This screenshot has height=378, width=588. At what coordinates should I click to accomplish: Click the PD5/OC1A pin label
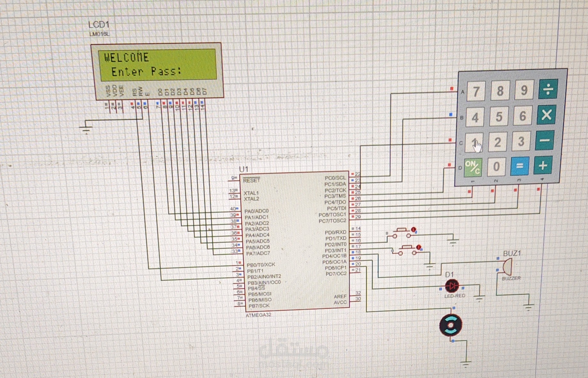tap(334, 262)
